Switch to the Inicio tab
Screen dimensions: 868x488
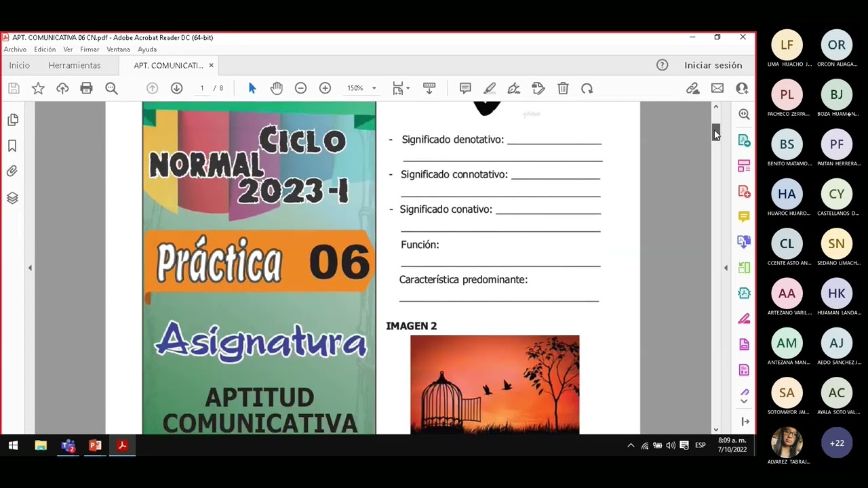click(x=19, y=65)
